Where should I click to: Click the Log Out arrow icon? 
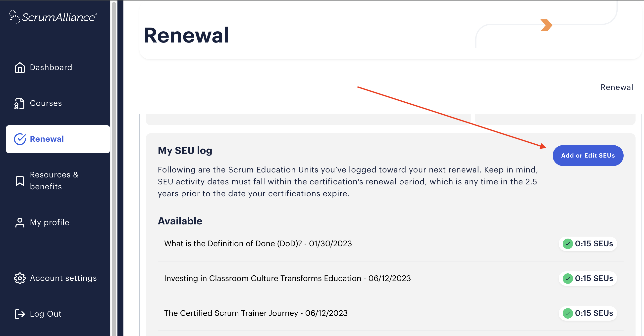(20, 314)
